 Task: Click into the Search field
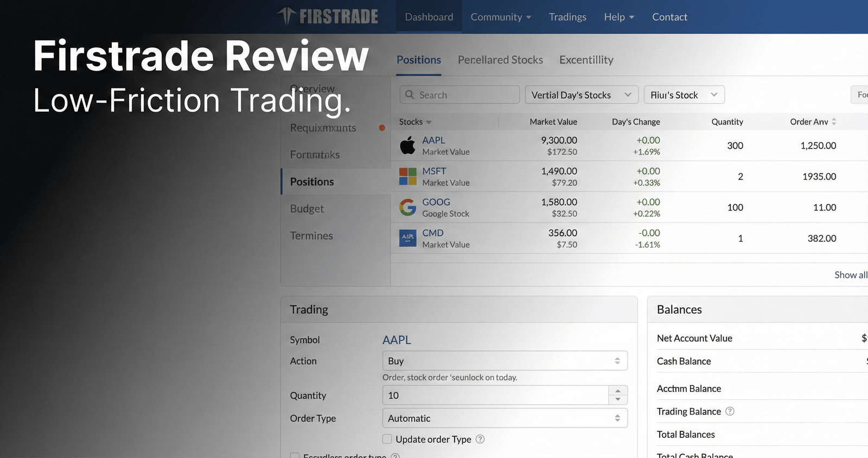459,95
